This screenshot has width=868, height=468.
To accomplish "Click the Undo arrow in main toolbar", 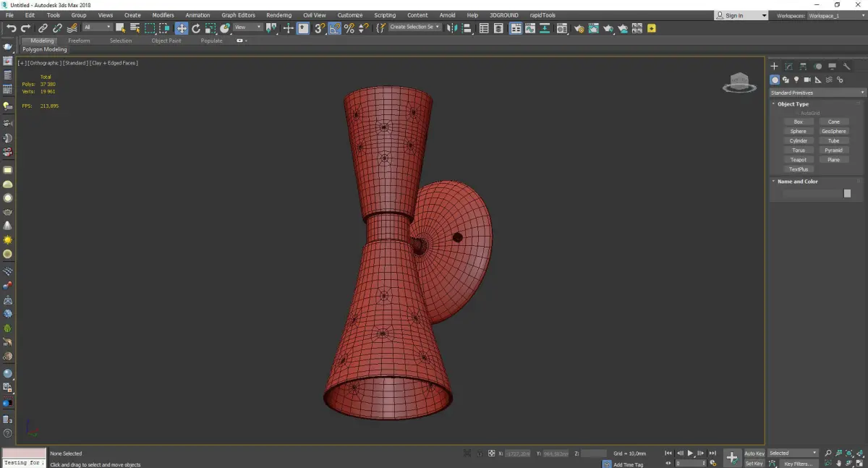I will pos(11,28).
